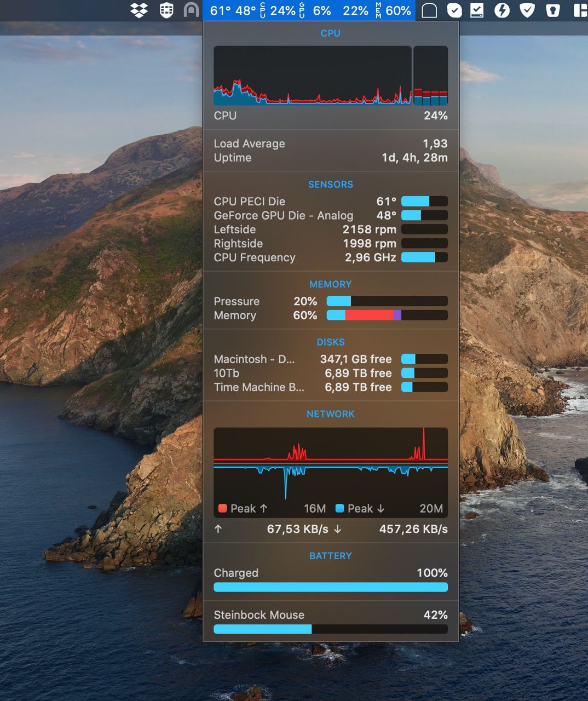Select the GeForce GPU Die - Analog row

[331, 215]
